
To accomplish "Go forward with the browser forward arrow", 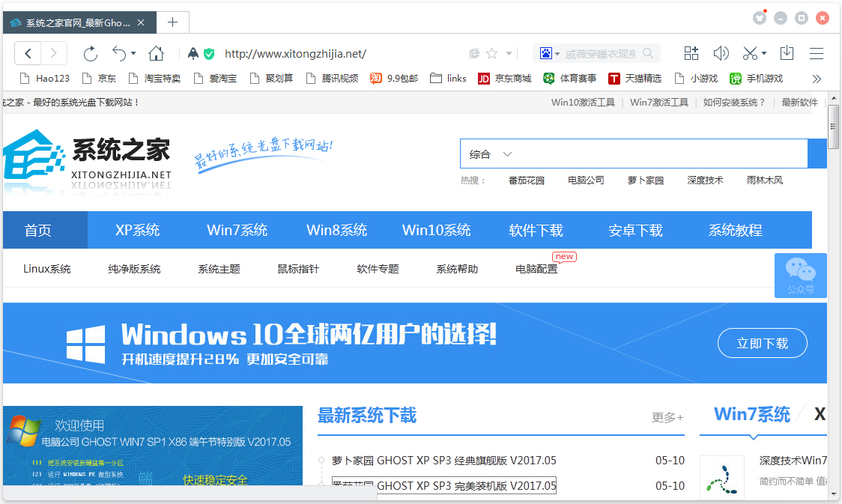I will point(53,53).
